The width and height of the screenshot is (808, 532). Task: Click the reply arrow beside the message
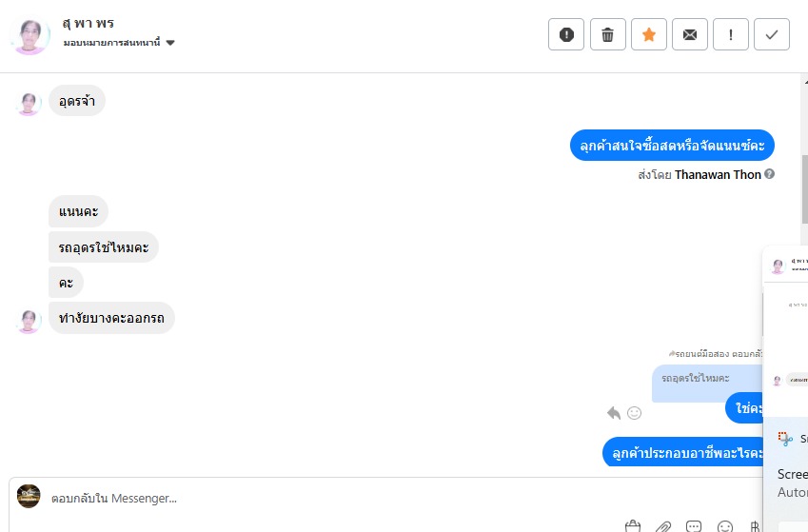[x=613, y=413]
